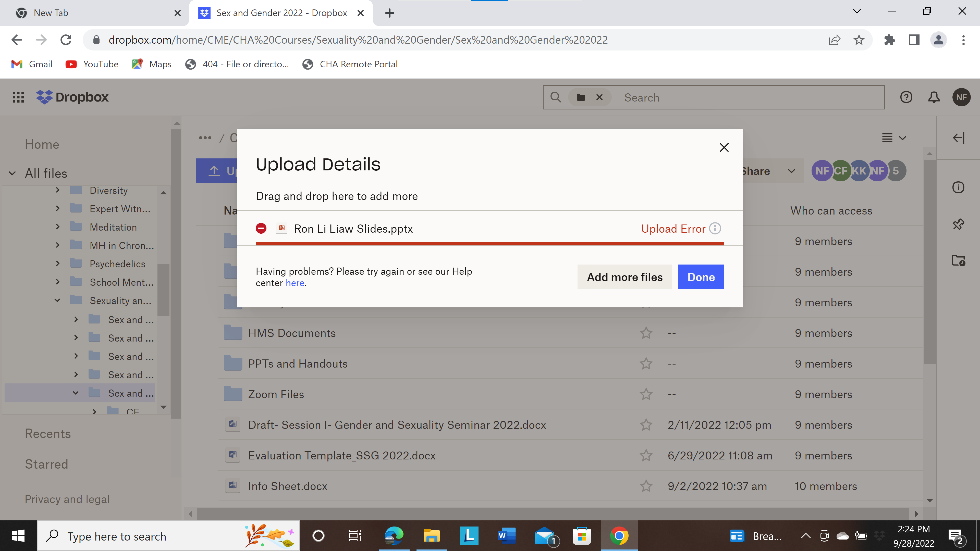The width and height of the screenshot is (980, 551).
Task: Open the Share dropdown arrow
Action: [x=791, y=171]
